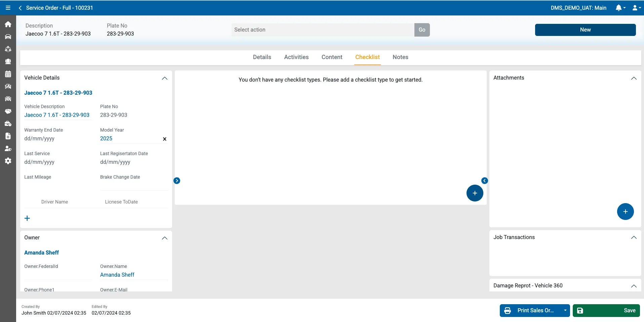Collapse the Job Transactions section

click(634, 237)
